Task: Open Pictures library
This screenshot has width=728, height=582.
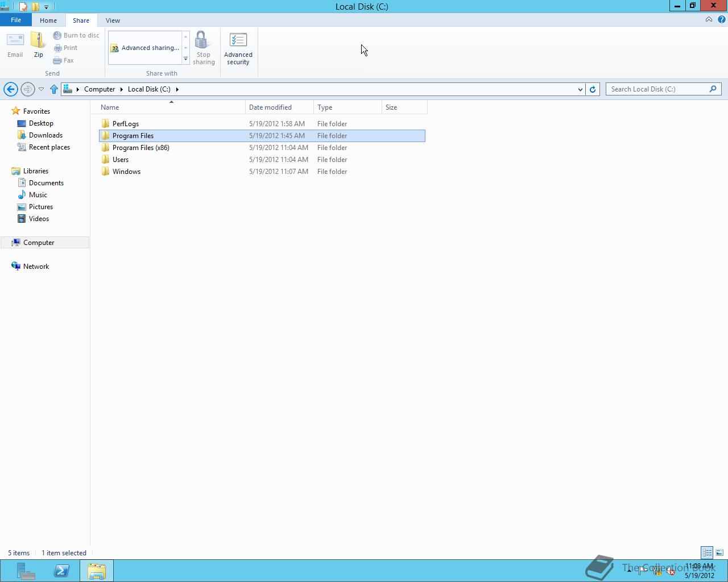Action: click(41, 207)
